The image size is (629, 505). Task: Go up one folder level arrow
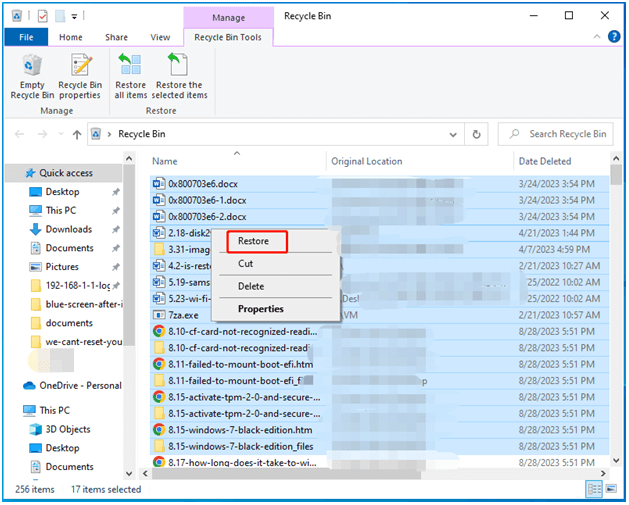(77, 134)
